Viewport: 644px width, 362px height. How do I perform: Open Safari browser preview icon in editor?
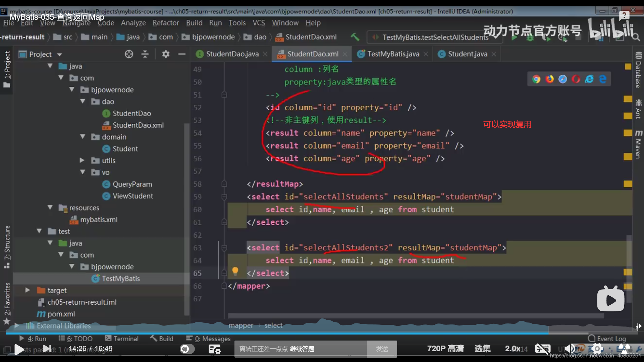pos(562,79)
